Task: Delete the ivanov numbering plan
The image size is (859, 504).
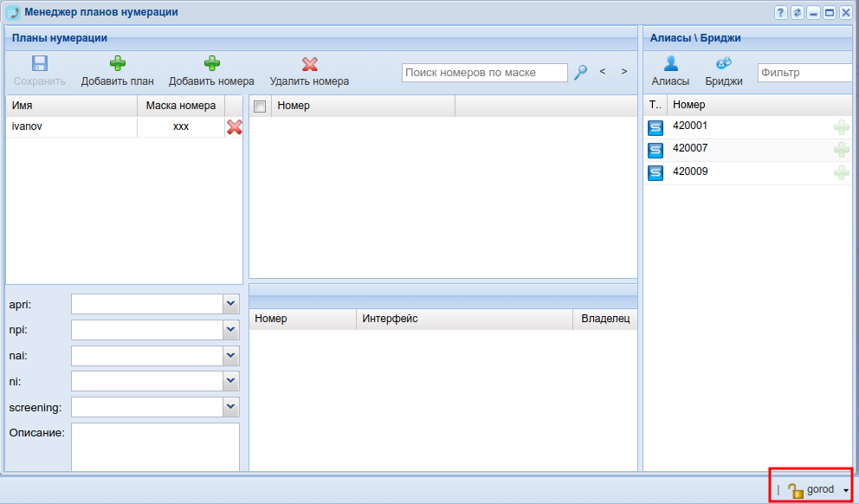Action: [235, 127]
